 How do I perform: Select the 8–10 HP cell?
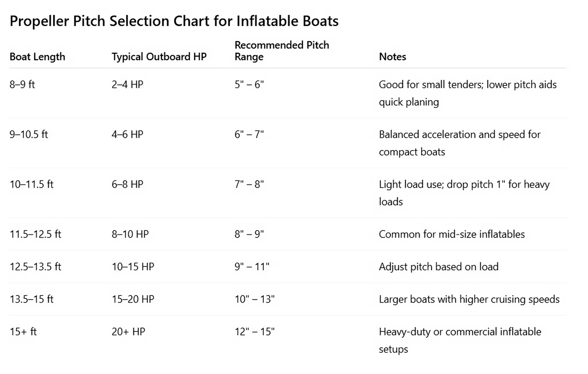click(130, 234)
